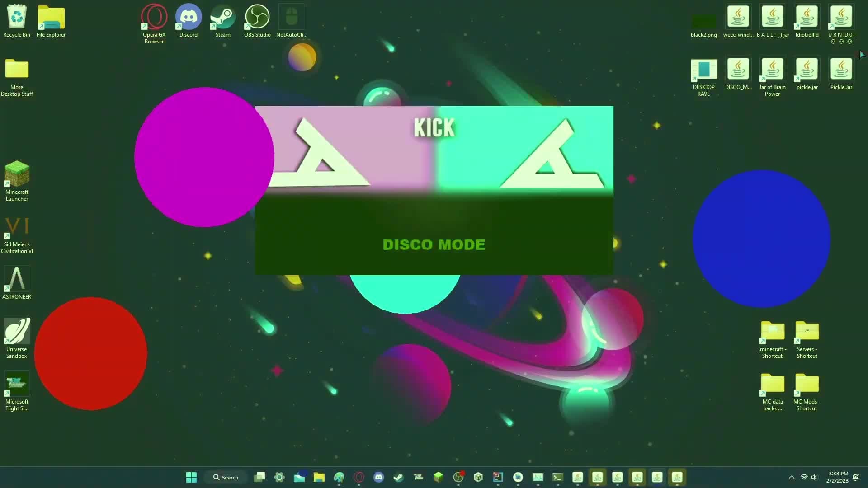Open the Recycle Bin desktop icon

click(17, 21)
